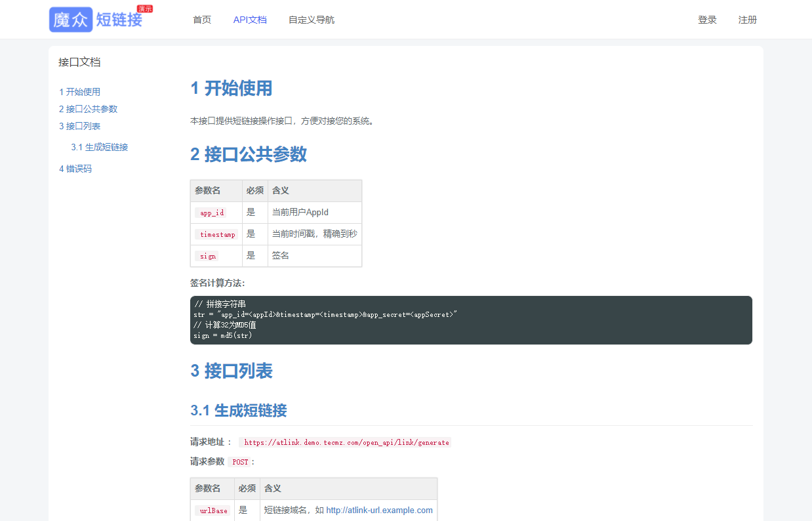Select the 接口文档 sidebar title
The height and width of the screenshot is (521, 812).
[x=79, y=62]
